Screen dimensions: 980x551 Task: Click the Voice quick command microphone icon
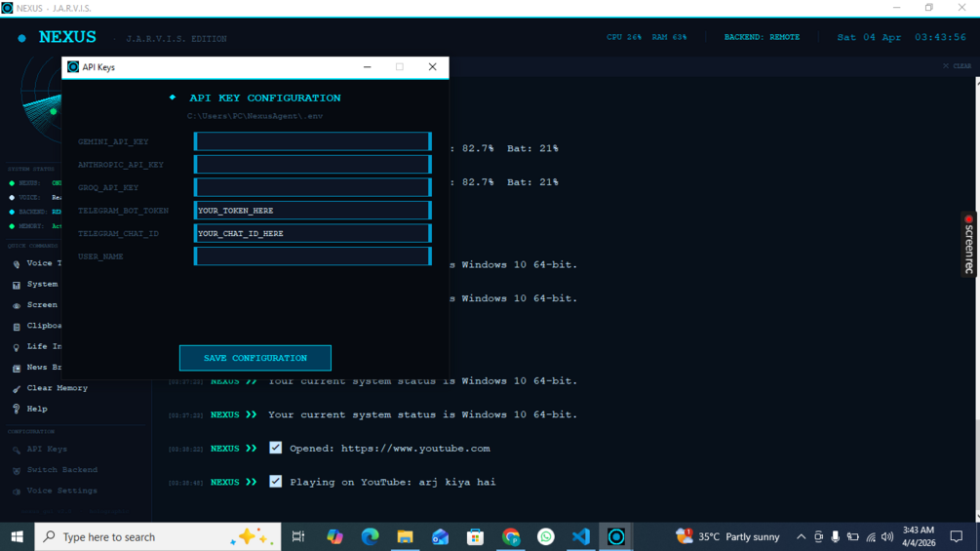[17, 263]
